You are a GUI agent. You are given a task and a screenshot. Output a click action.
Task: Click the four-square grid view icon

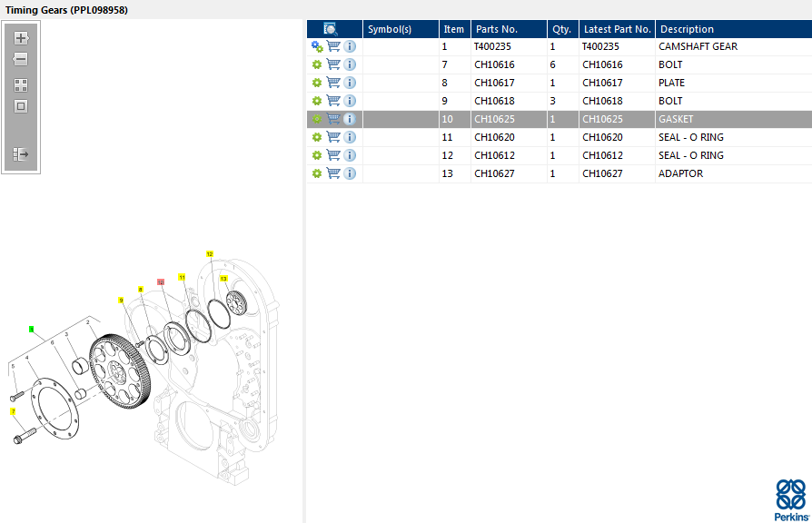tap(21, 85)
